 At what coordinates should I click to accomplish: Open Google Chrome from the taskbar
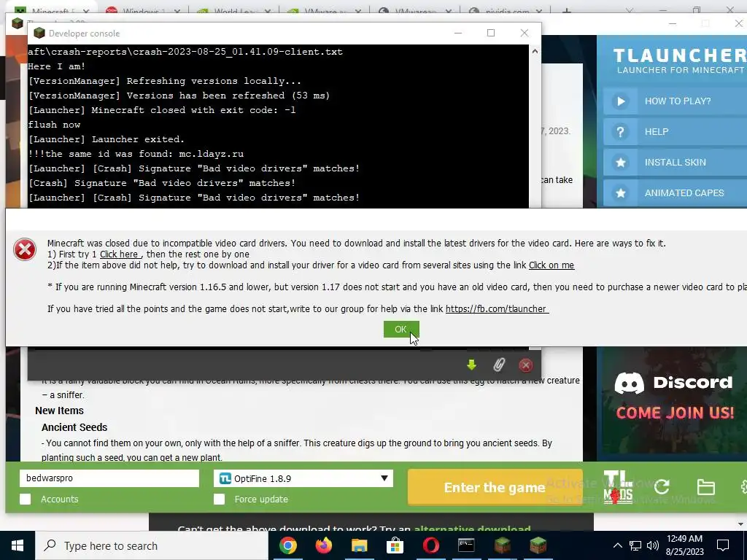pyautogui.click(x=287, y=545)
